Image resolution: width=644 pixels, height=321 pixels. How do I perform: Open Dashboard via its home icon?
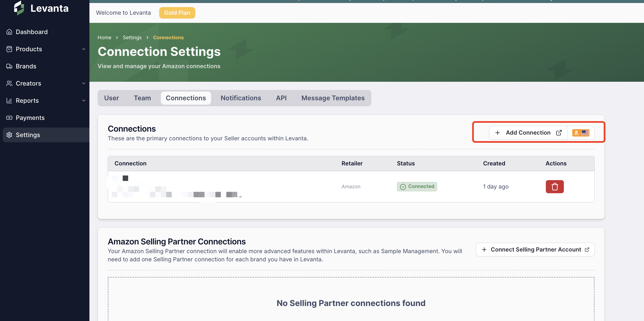point(9,32)
